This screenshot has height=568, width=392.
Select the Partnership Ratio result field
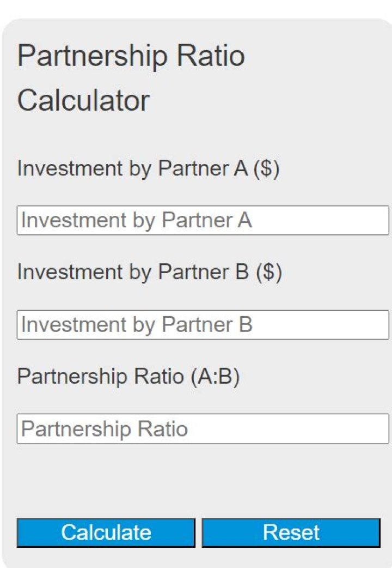tap(203, 429)
